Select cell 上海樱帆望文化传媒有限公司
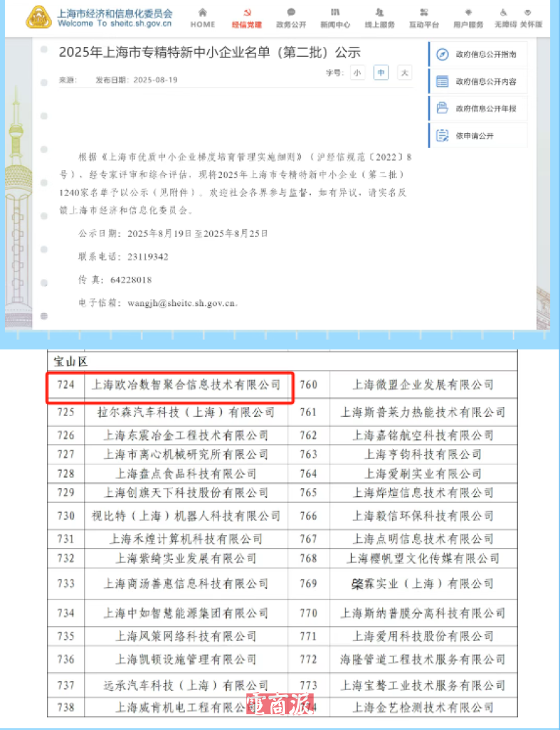This screenshot has width=560, height=730. (423, 558)
